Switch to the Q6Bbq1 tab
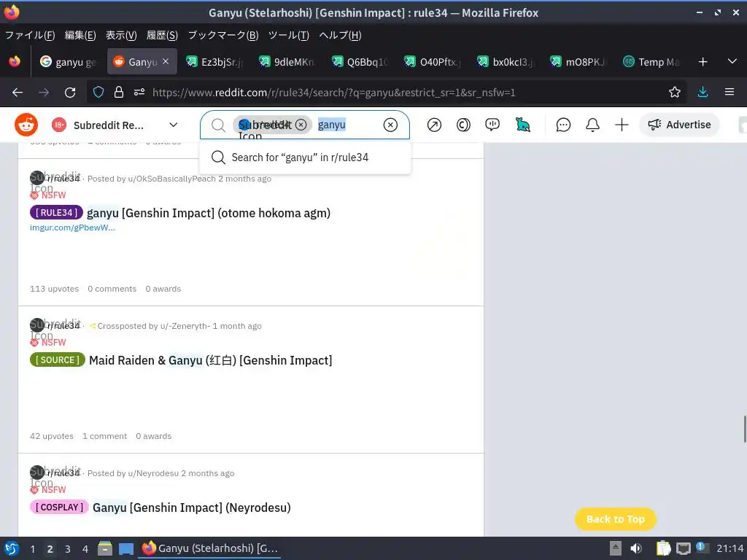Viewport: 747px width, 560px height. pyautogui.click(x=360, y=62)
